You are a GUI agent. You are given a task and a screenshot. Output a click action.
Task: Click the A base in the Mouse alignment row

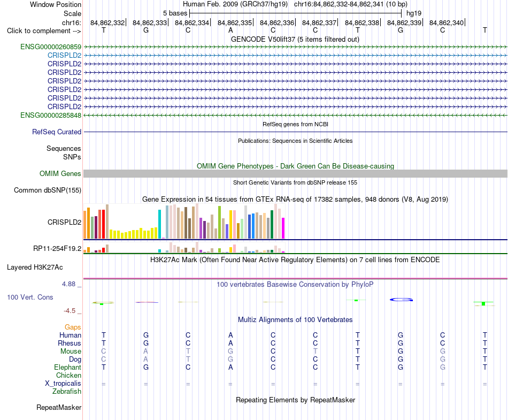pyautogui.click(x=146, y=351)
